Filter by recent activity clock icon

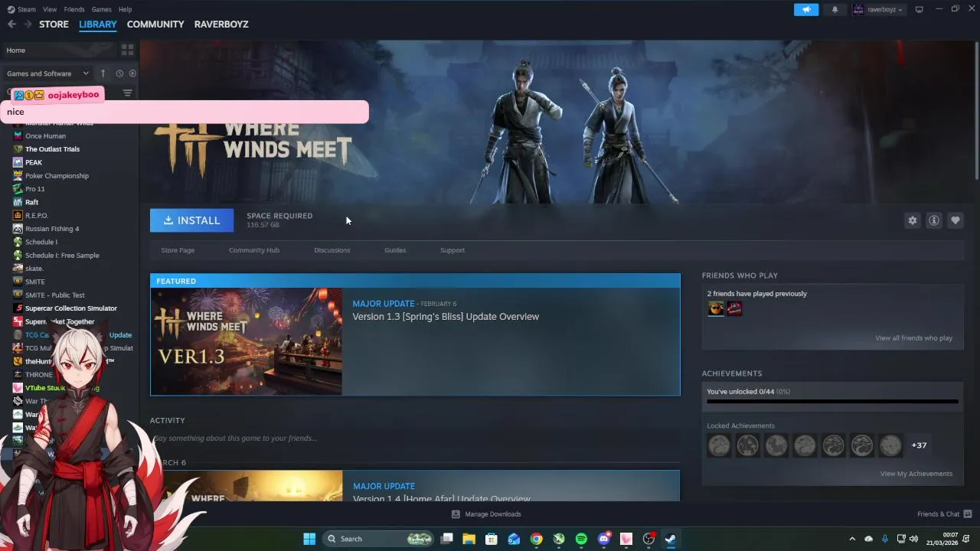point(119,73)
